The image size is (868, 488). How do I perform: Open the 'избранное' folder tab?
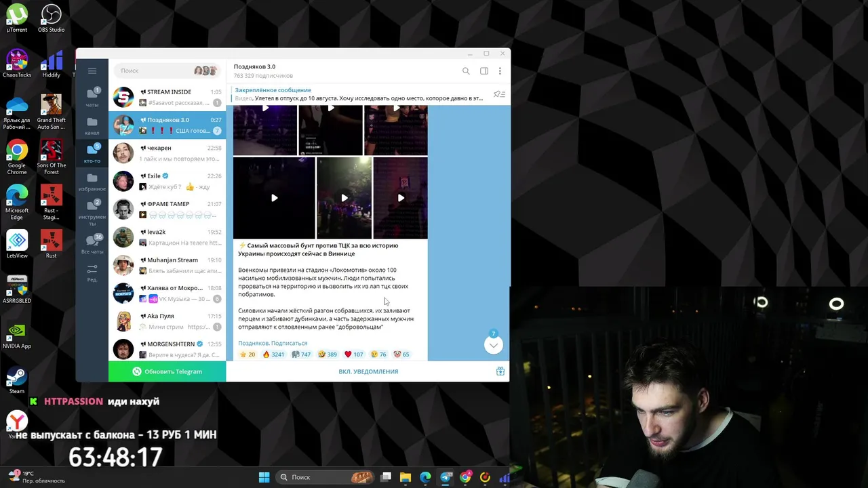click(92, 182)
